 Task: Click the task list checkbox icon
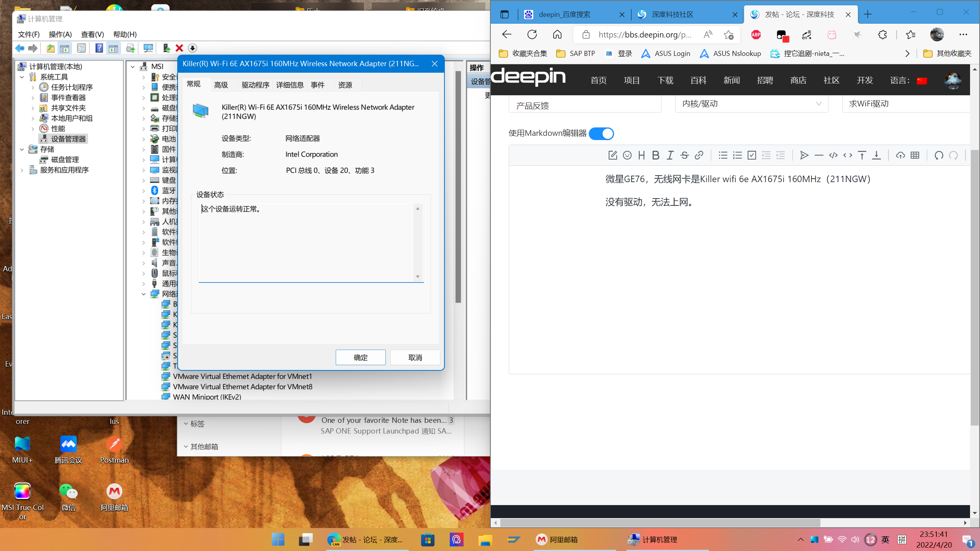[752, 155]
